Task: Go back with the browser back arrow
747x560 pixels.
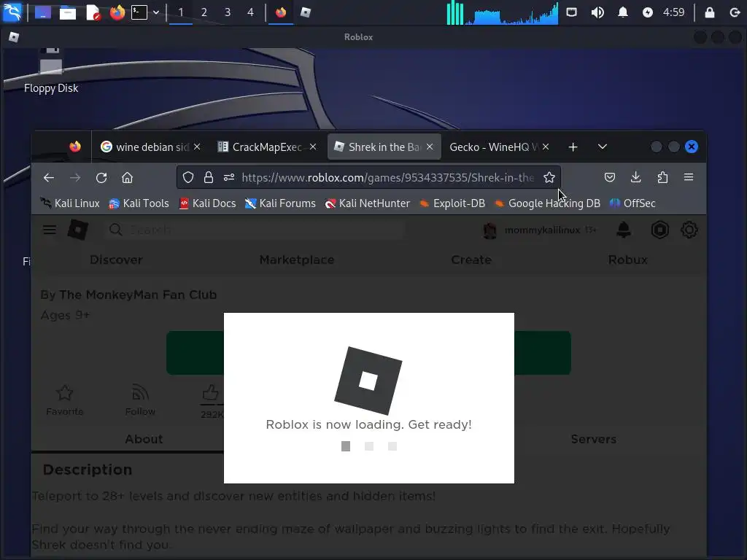Action: pyautogui.click(x=49, y=178)
